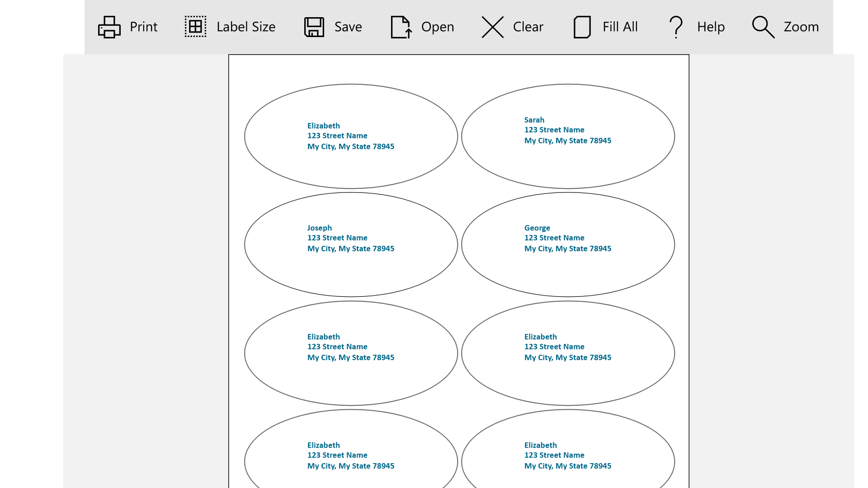This screenshot has height=488, width=868.
Task: Click empty area inside Sarah's oval label
Action: click(568, 167)
